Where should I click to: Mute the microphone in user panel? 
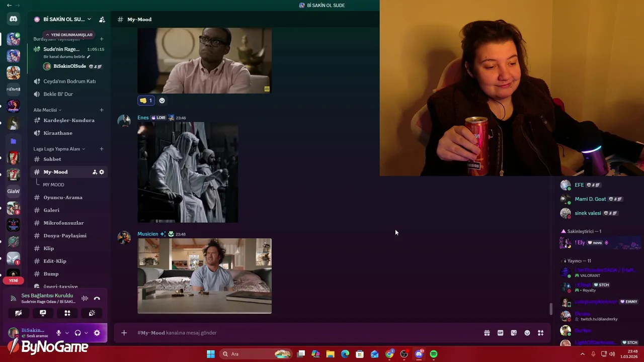click(58, 333)
